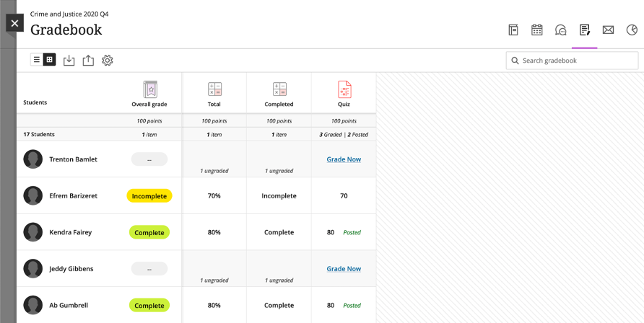Open student Jeddy Gibbens's name
This screenshot has width=644, height=323.
[x=71, y=268]
